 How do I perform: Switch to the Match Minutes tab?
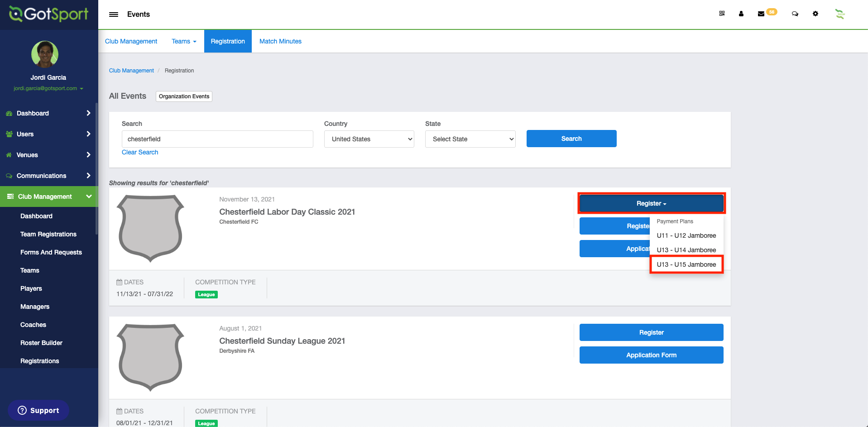280,41
